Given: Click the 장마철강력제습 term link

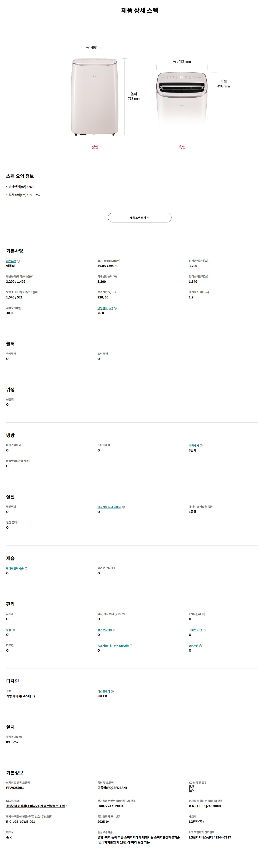Looking at the screenshot, I should tap(15, 568).
